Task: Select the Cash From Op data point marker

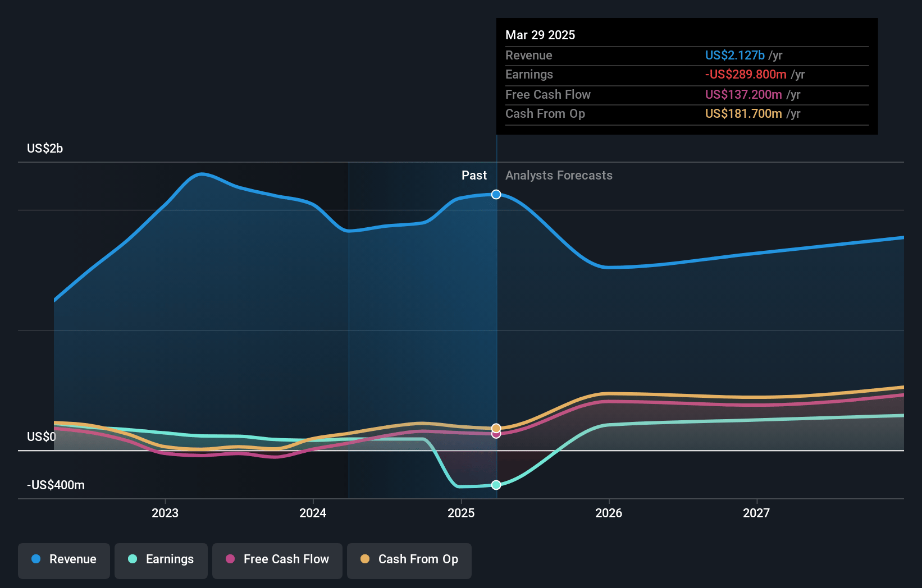Action: click(x=496, y=428)
